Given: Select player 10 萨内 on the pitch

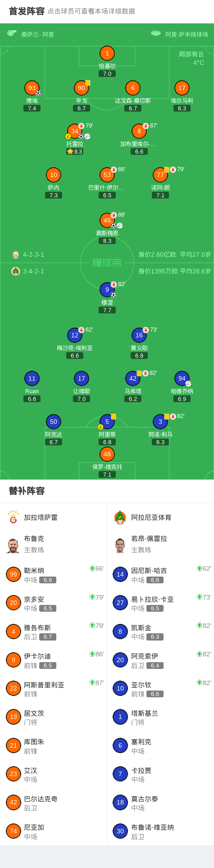Looking at the screenshot, I should (x=54, y=175).
